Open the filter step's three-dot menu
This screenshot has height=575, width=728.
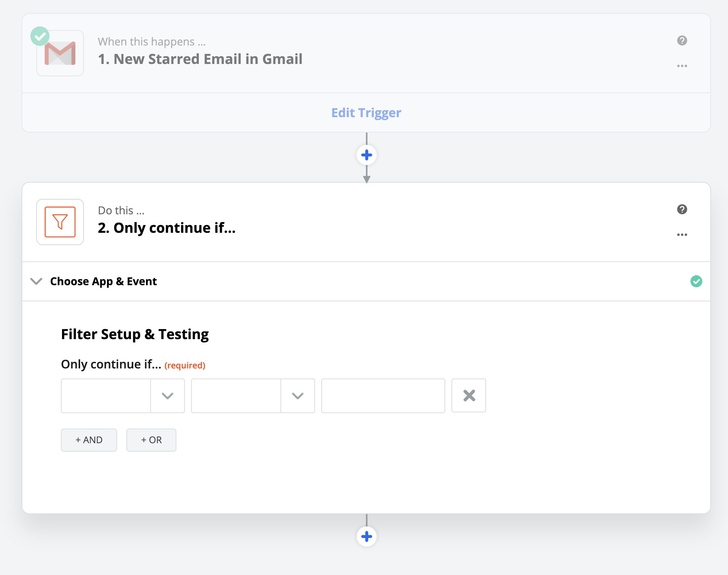click(682, 235)
